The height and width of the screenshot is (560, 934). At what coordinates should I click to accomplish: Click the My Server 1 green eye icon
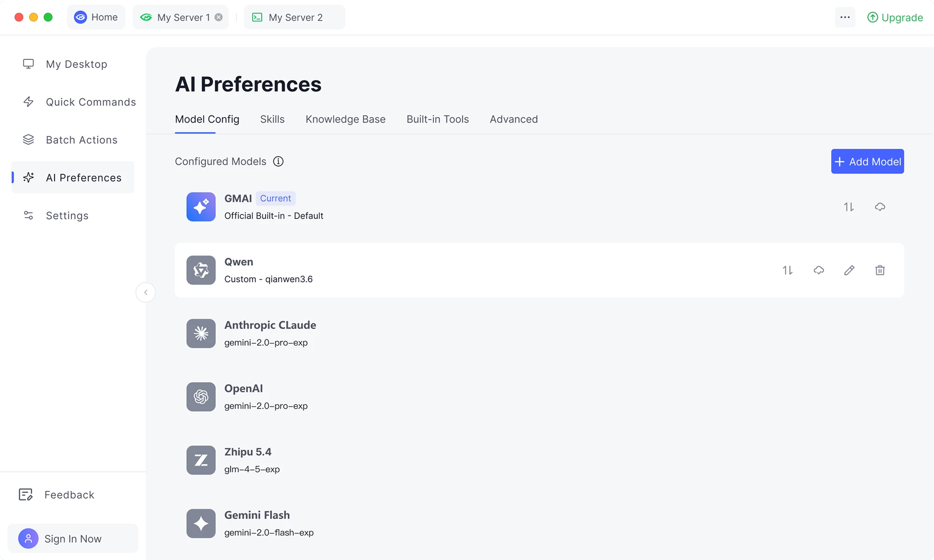click(x=146, y=17)
